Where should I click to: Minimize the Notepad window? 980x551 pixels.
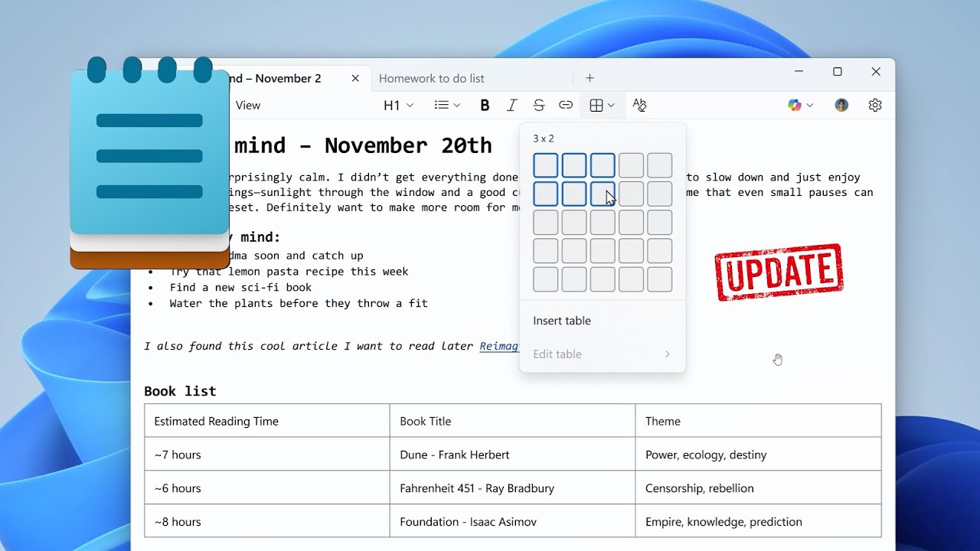tap(799, 72)
